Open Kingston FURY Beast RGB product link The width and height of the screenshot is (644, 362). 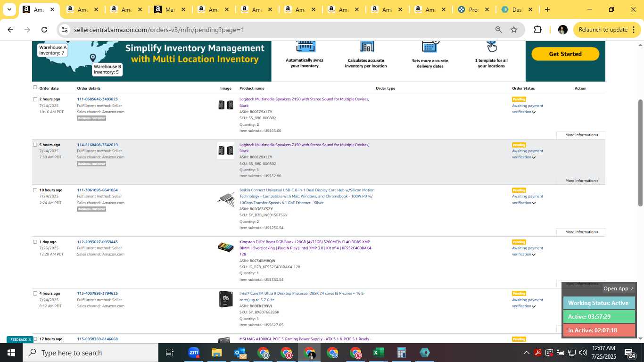coord(306,248)
